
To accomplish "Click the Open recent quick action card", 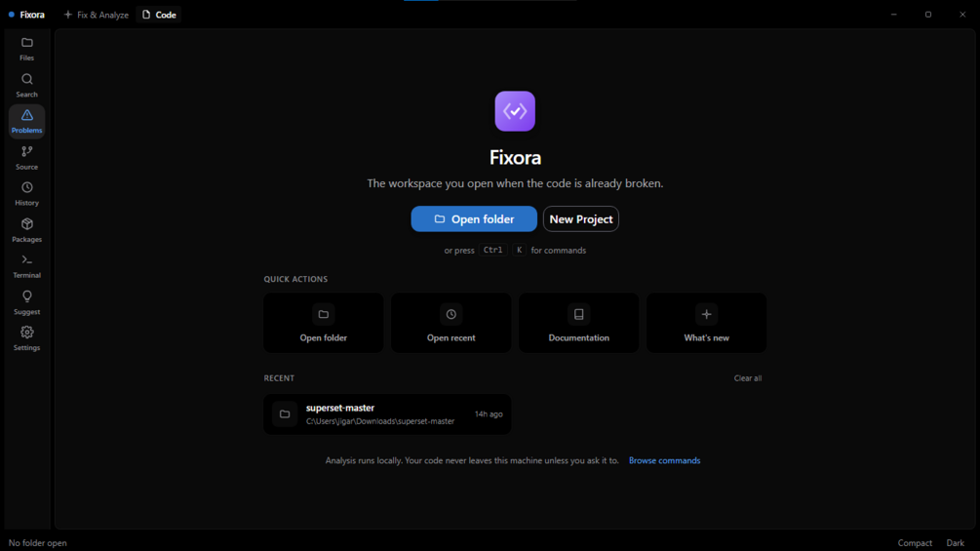I will coord(451,323).
